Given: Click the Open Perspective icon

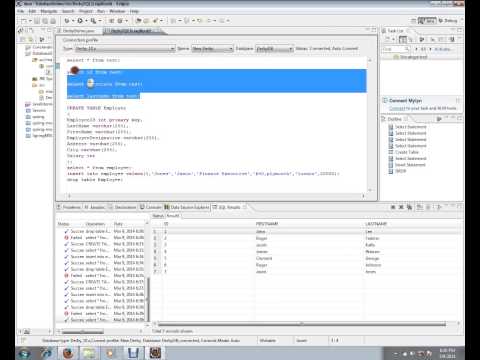Looking at the screenshot, I should (x=413, y=21).
